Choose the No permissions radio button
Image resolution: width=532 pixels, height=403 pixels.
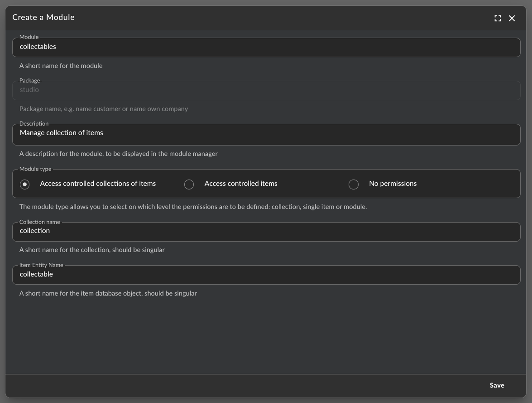tap(354, 184)
